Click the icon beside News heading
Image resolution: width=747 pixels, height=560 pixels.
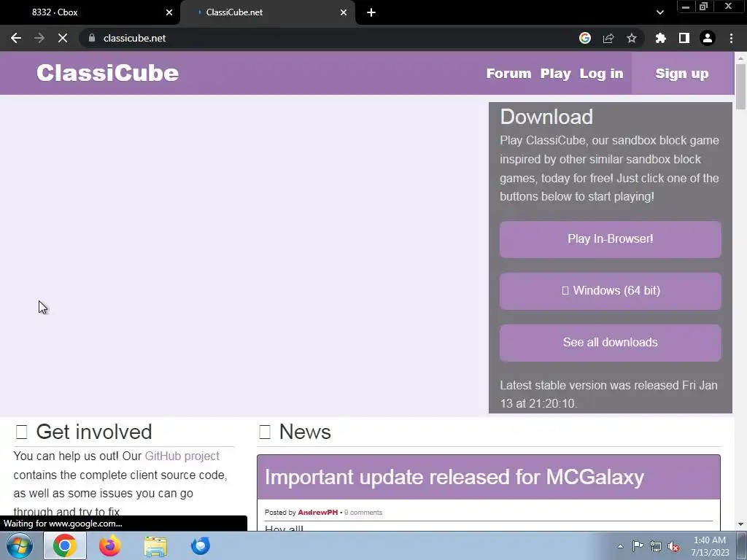264,432
